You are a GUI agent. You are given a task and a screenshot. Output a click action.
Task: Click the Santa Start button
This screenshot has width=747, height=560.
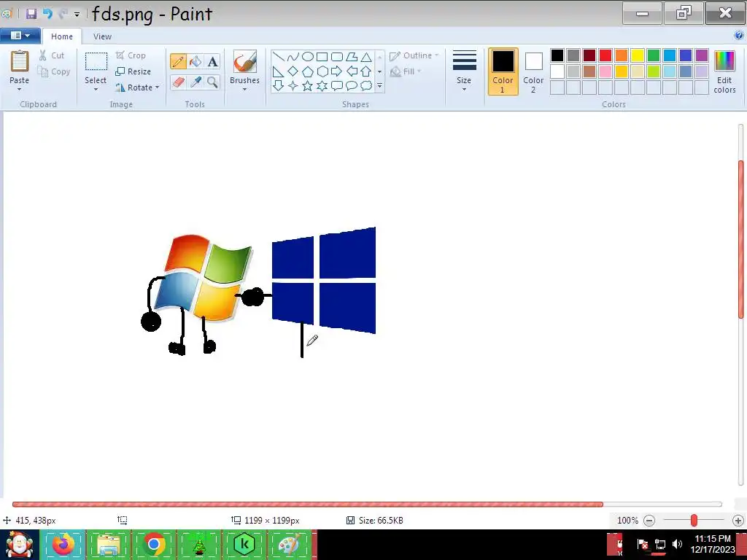(20, 544)
